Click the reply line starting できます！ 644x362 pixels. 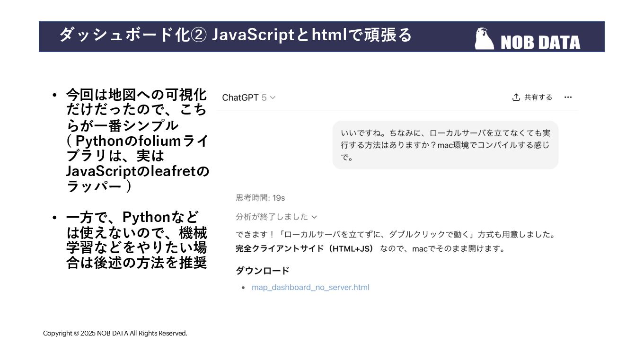point(396,234)
